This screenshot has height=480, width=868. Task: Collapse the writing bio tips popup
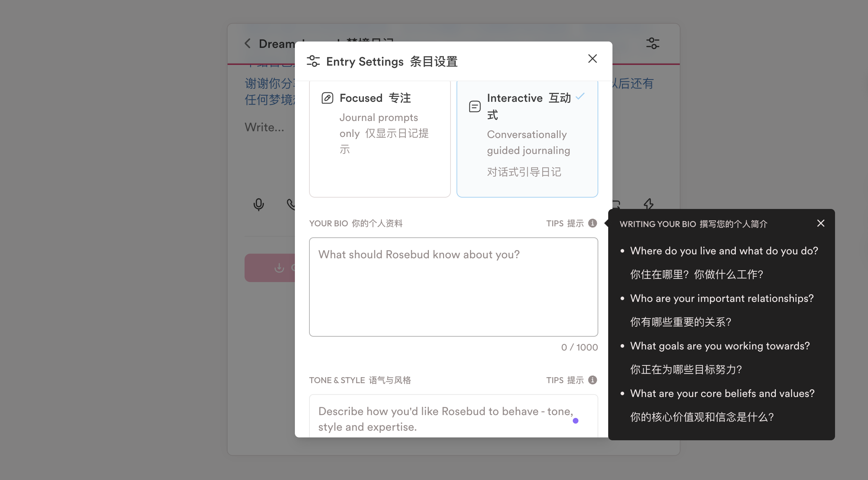[x=821, y=223]
